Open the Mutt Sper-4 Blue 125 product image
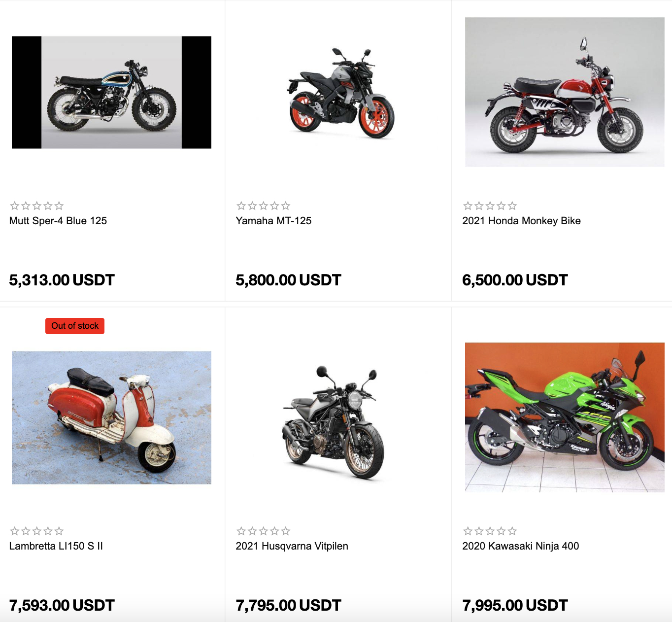The image size is (672, 622). 111,92
